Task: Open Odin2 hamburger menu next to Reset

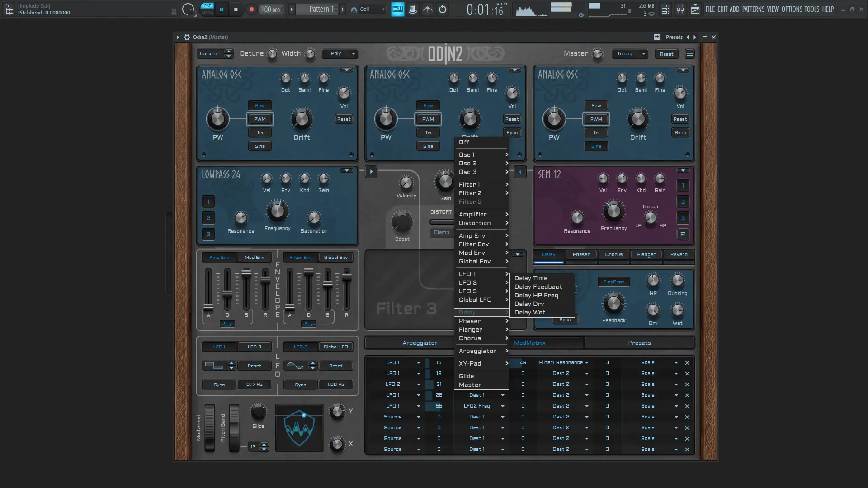Action: click(x=689, y=54)
